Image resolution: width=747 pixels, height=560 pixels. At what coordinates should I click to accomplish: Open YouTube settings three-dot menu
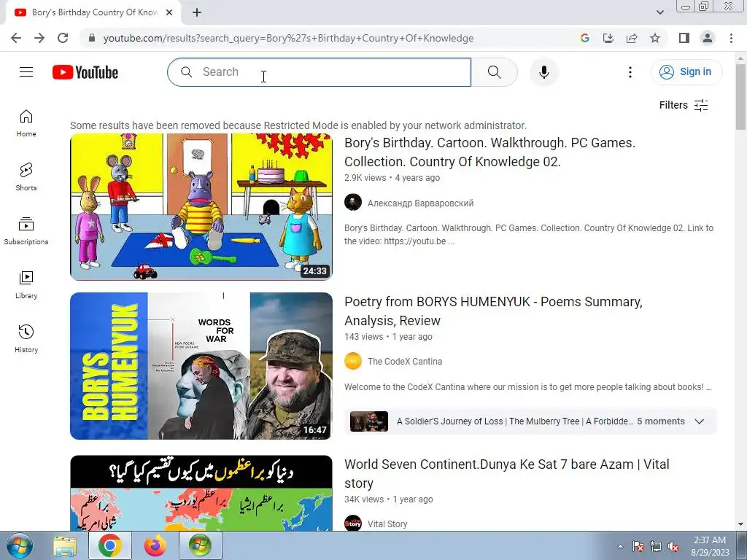(630, 72)
